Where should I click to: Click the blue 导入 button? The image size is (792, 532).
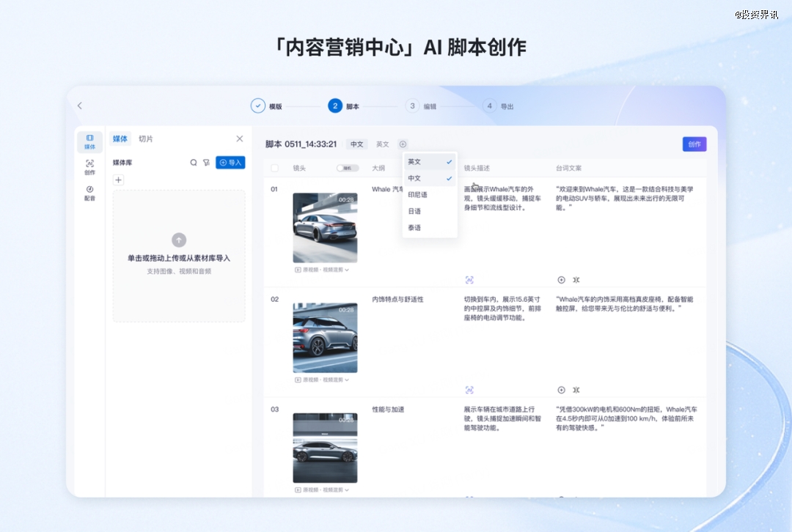coord(230,163)
